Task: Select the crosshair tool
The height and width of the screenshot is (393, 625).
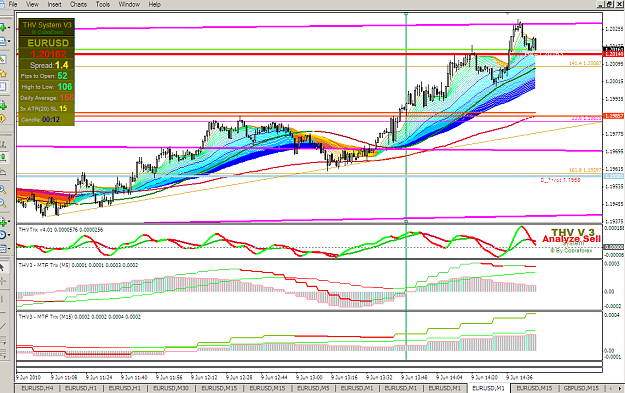Action: [x=3, y=281]
